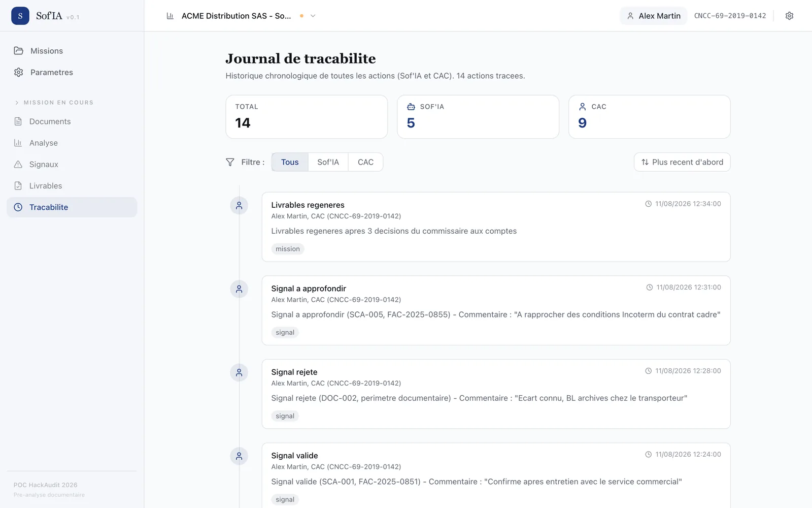Viewport: 812px width, 508px height.
Task: Click the orange status dot beside mission name
Action: click(301, 16)
